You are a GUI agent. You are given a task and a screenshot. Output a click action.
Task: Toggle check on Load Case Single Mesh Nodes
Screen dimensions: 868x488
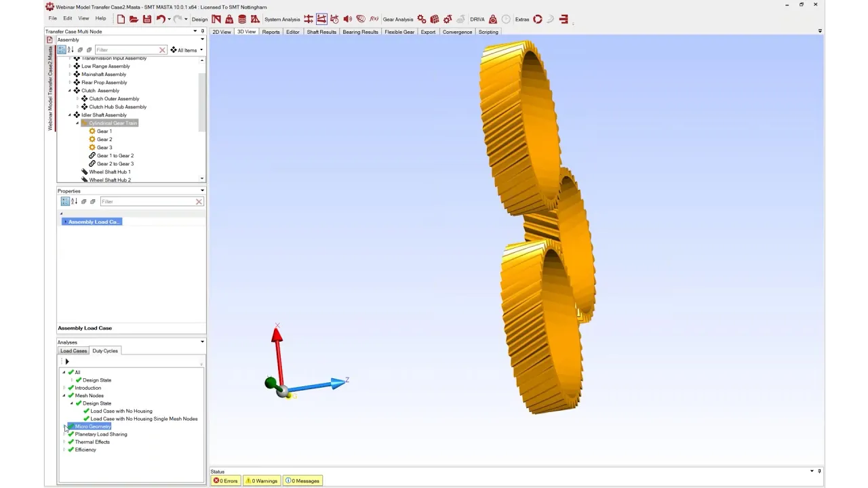pos(86,419)
